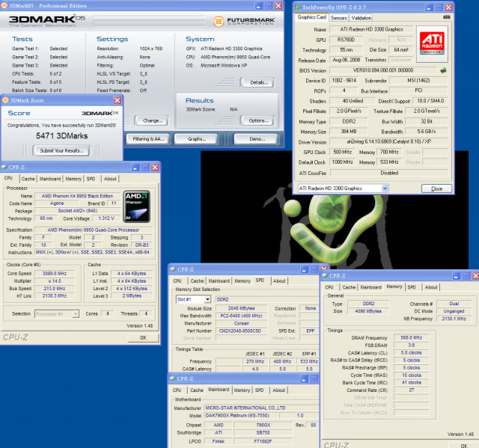Click the Chipset 790GX field
479x448 pixels.
(263, 425)
